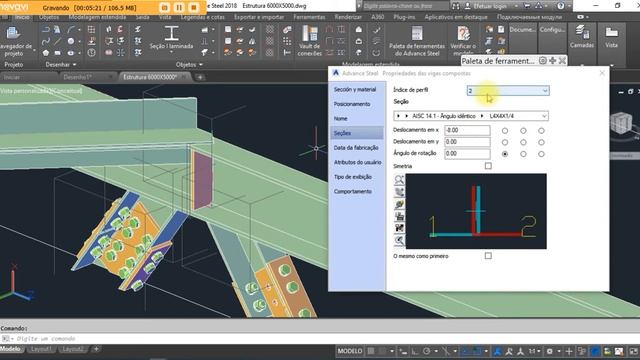Close the floating Paleta de ferrament bar

tap(562, 61)
